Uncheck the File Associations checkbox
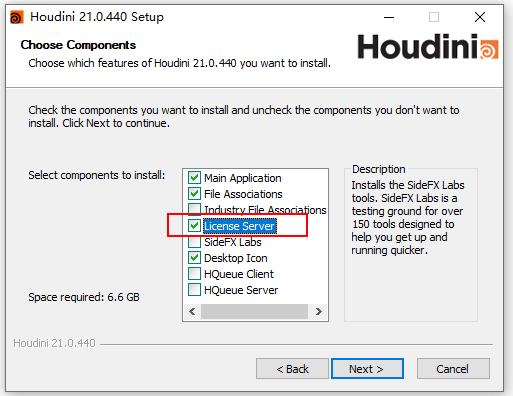Viewport: 513px width, 396px height. 194,194
